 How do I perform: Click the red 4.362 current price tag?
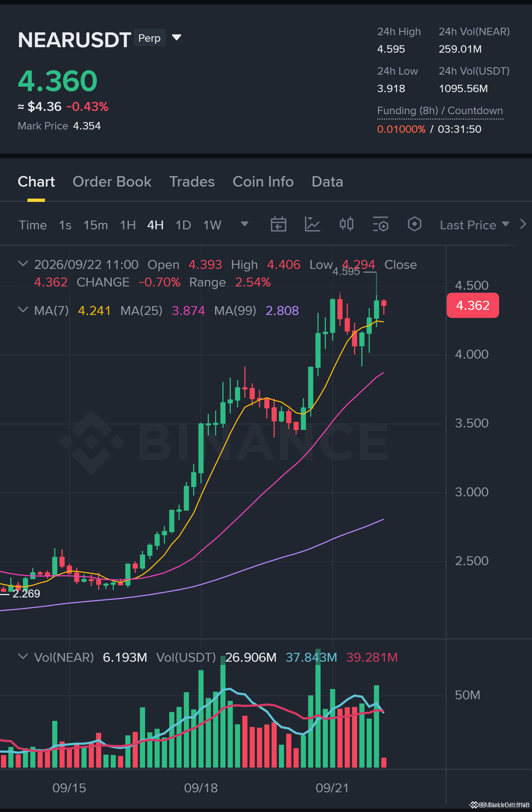pos(473,305)
